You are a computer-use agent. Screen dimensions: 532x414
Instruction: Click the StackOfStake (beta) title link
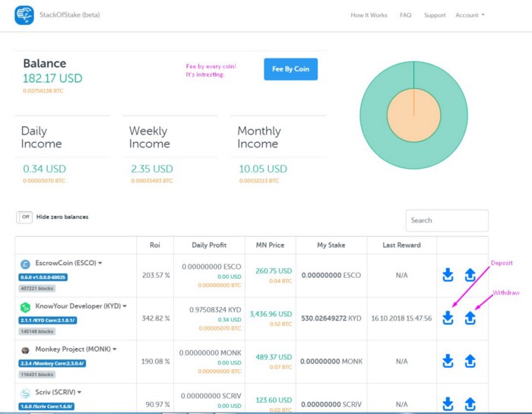[70, 15]
